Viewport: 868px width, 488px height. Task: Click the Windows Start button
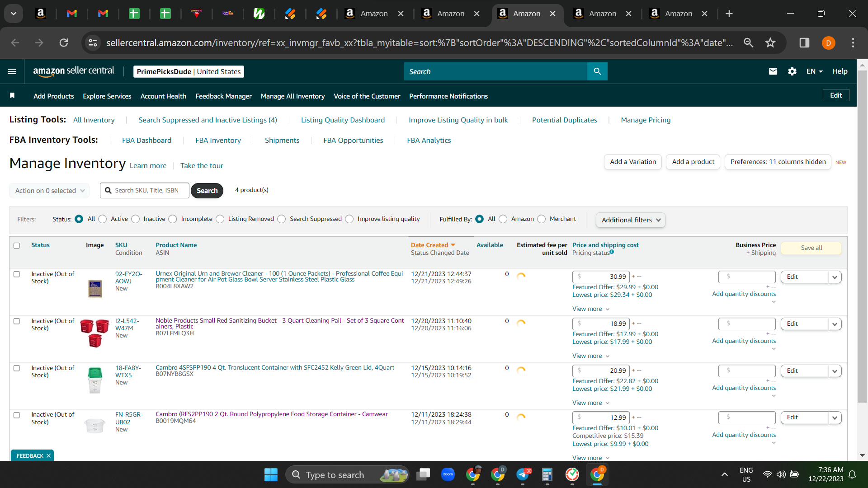pos(271,474)
